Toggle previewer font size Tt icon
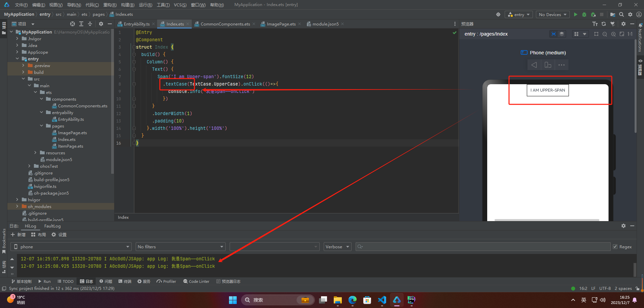This screenshot has width=644, height=308. [595, 24]
